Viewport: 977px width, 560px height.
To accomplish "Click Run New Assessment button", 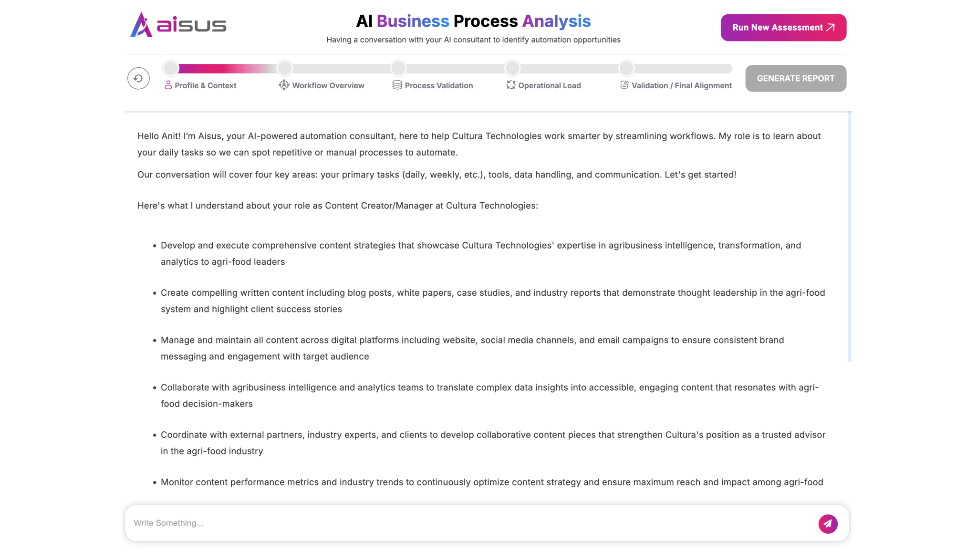I will click(x=778, y=28).
